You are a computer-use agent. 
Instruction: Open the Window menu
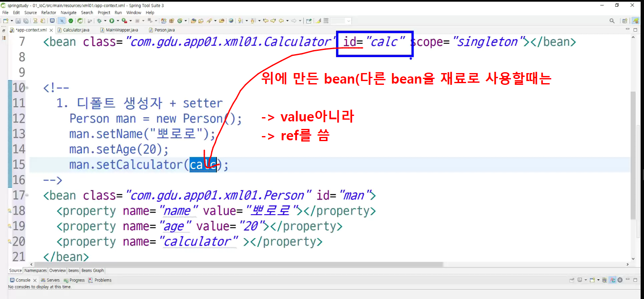(x=134, y=13)
